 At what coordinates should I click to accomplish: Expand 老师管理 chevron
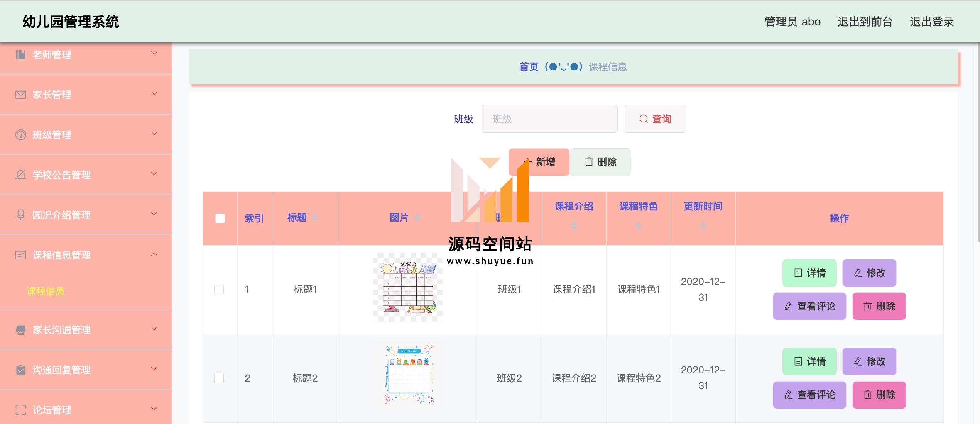[154, 53]
